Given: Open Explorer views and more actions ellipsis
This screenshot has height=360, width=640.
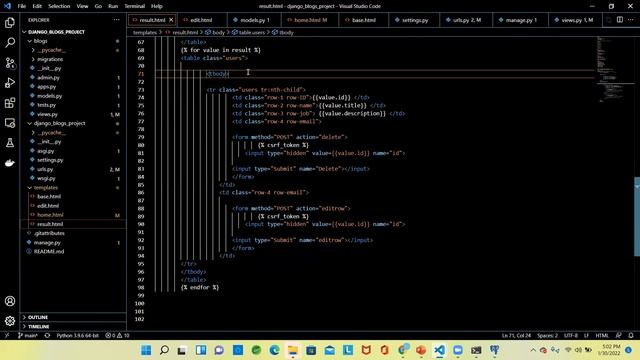Looking at the screenshot, I should click(117, 20).
